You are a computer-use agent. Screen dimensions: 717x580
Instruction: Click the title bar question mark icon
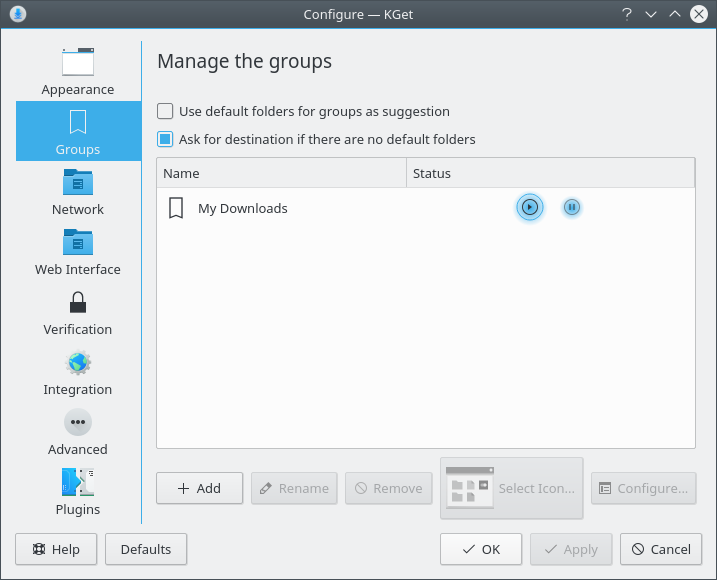[627, 14]
